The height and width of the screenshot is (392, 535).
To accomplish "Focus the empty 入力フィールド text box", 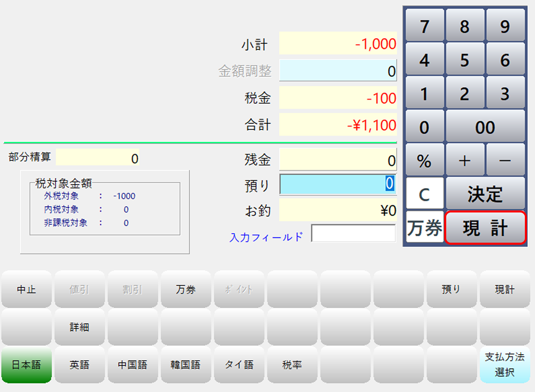I will coord(353,233).
